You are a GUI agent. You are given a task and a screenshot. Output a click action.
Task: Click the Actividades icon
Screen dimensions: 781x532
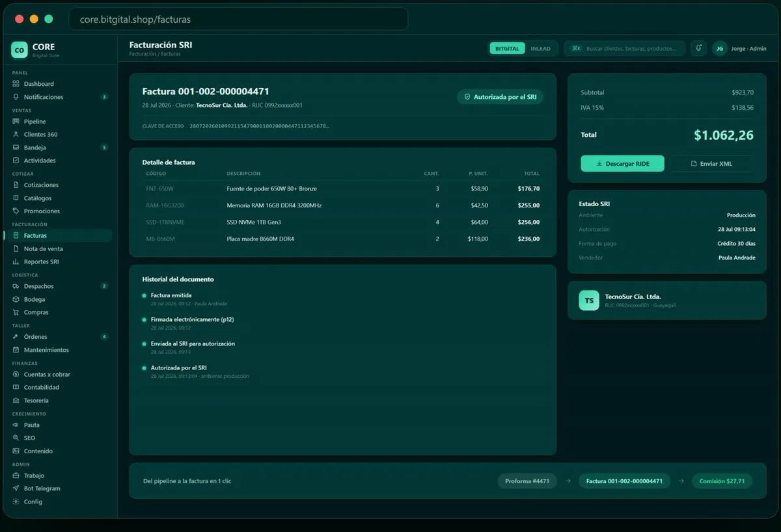tap(16, 161)
